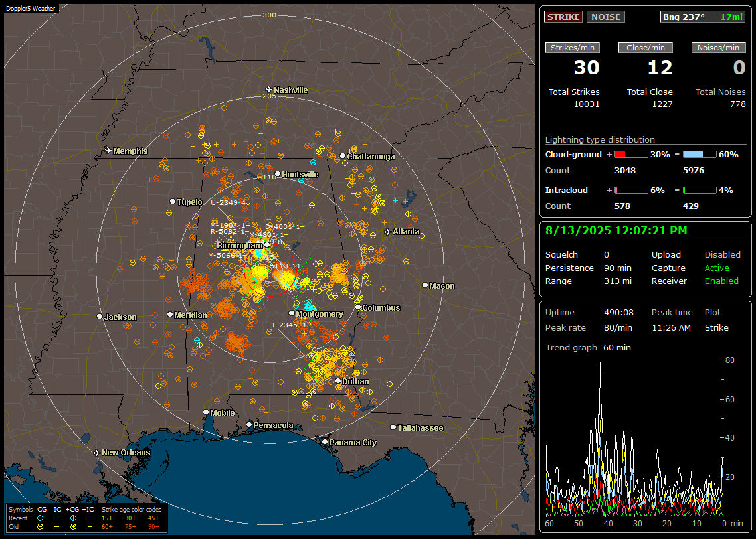The width and height of the screenshot is (756, 539).
Task: Click the Mobile city dot marker
Action: click(x=206, y=412)
